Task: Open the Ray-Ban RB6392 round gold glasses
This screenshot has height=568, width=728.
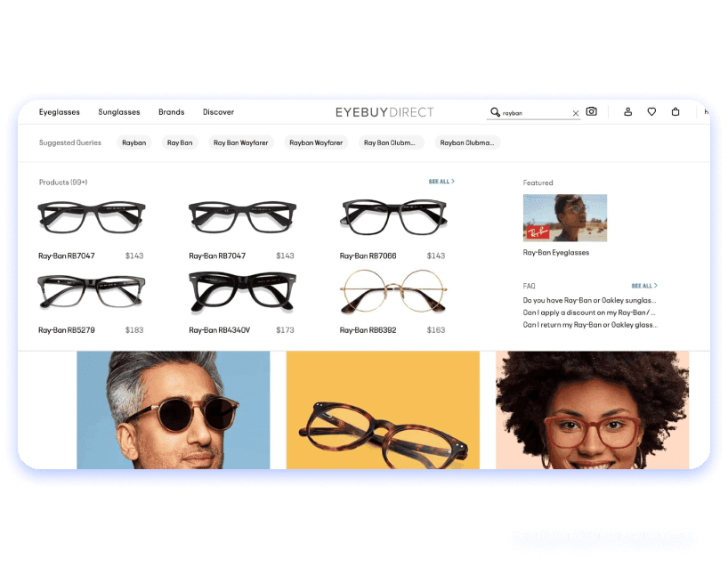Action: (x=393, y=293)
